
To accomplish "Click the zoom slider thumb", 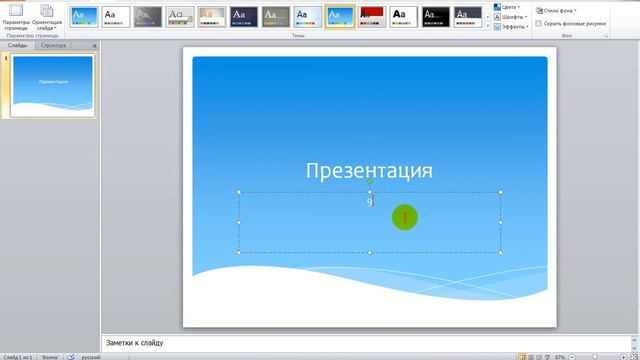I will (595, 357).
